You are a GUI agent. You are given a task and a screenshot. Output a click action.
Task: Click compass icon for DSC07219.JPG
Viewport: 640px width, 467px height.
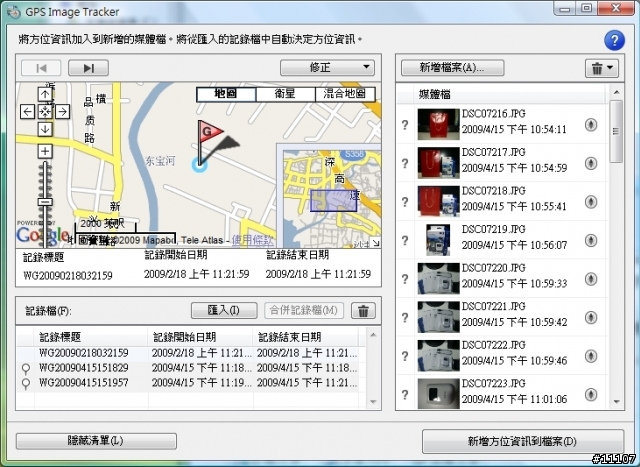pyautogui.click(x=591, y=240)
